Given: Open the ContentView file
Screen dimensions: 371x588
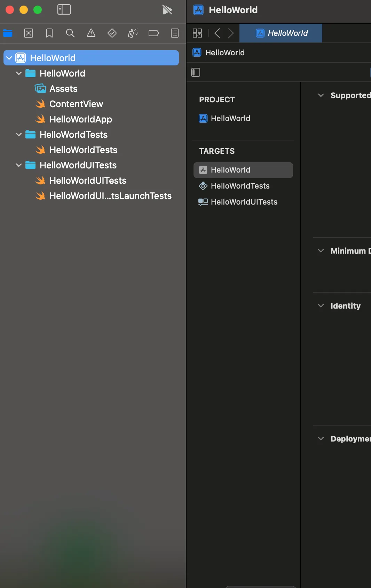Looking at the screenshot, I should (76, 104).
